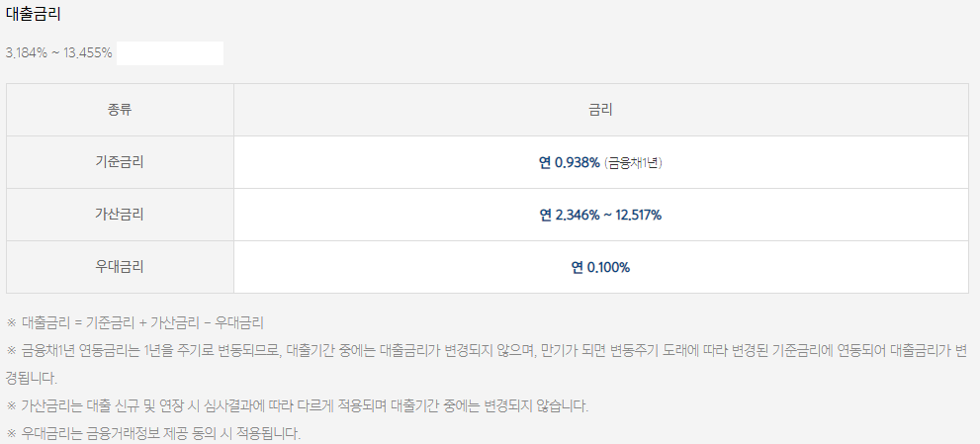This screenshot has height=444, width=980.
Task: Select the 연 0.938% base rate value
Action: coord(570,163)
